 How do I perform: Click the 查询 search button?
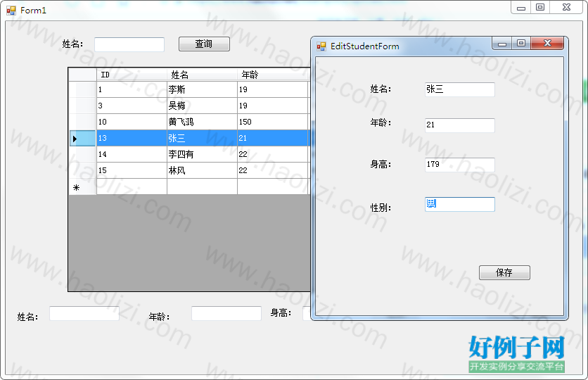[x=204, y=44]
